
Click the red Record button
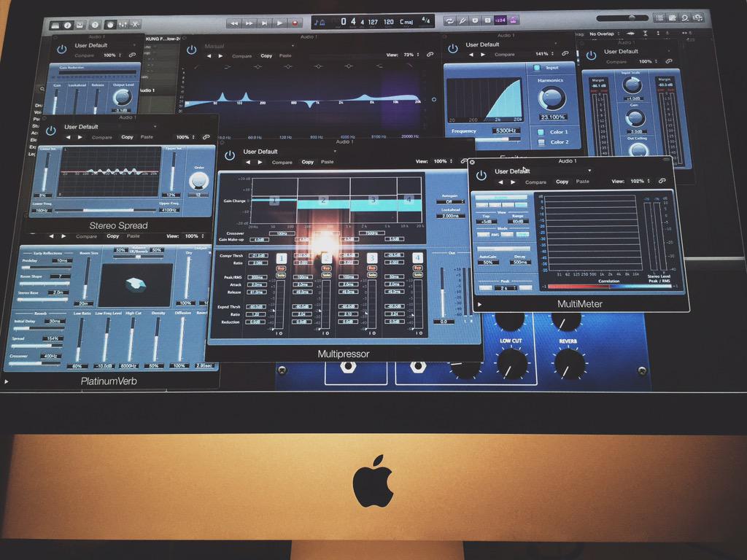295,23
